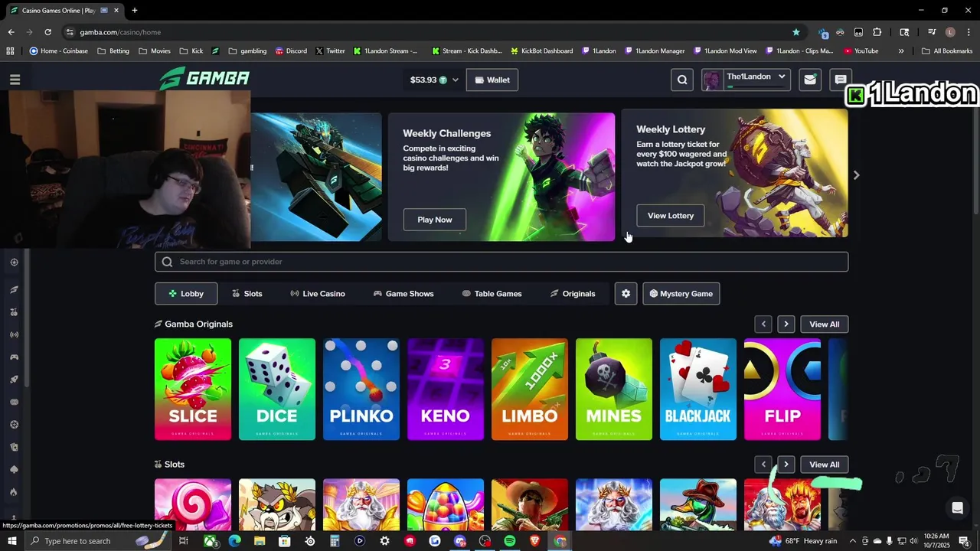Open the mail inbox icon
This screenshot has width=980, height=551.
[809, 80]
